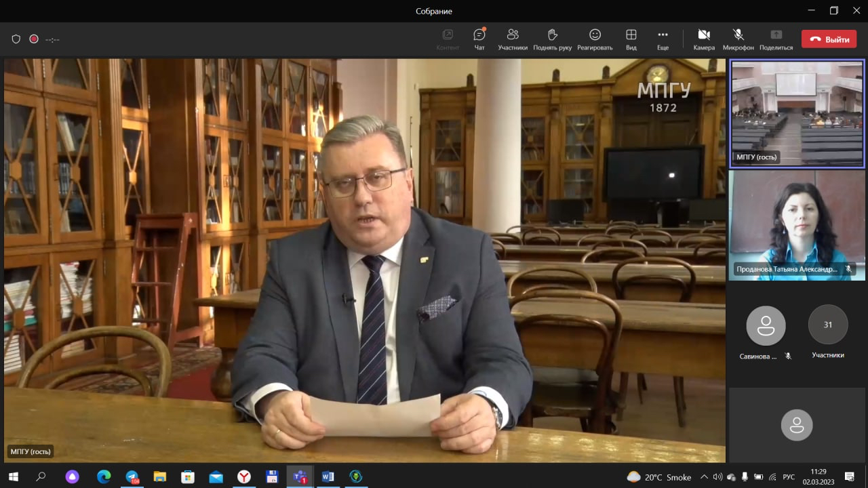
Task: Open the Windows Start menu
Action: (13, 476)
